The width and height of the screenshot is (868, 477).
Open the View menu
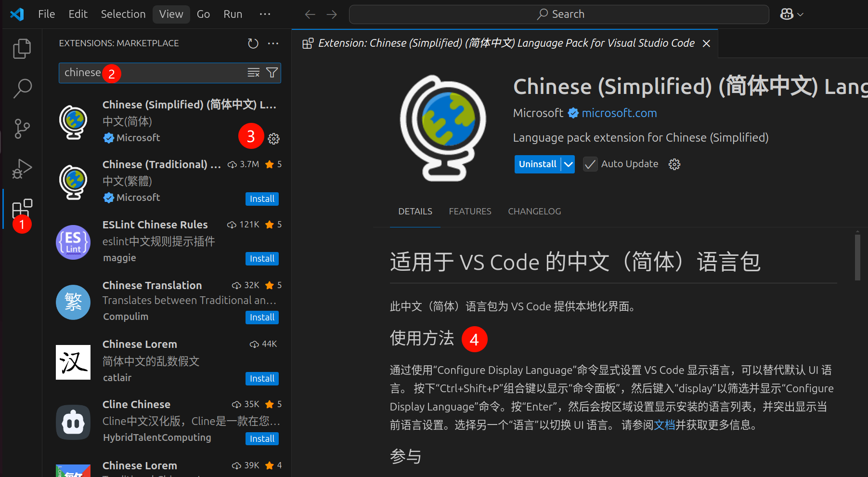[x=171, y=14]
